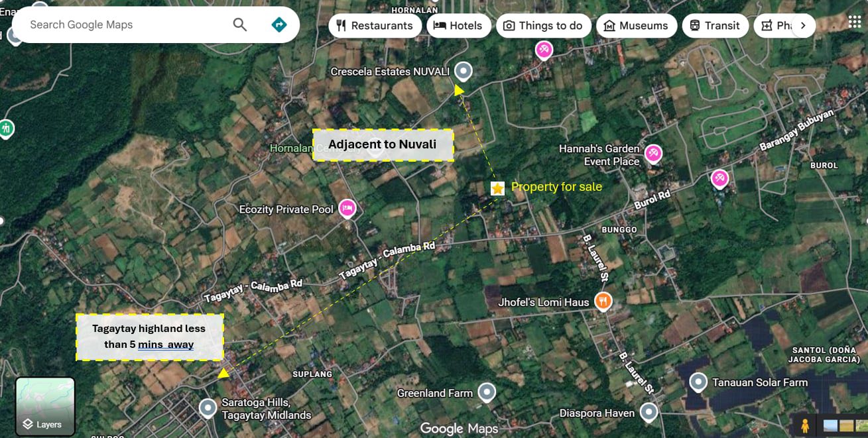Click the BUROL locality label
868x438 pixels.
pyautogui.click(x=824, y=165)
